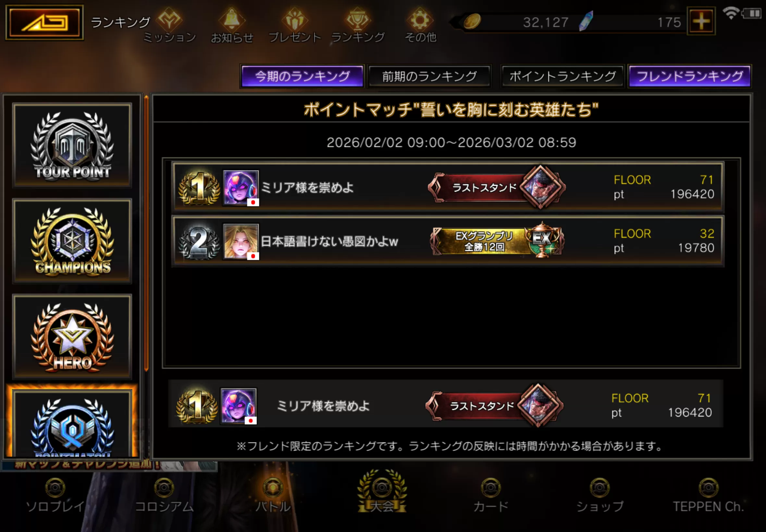Open the お知らせ bell notifications icon
Screen dimensions: 766x532
[232, 26]
